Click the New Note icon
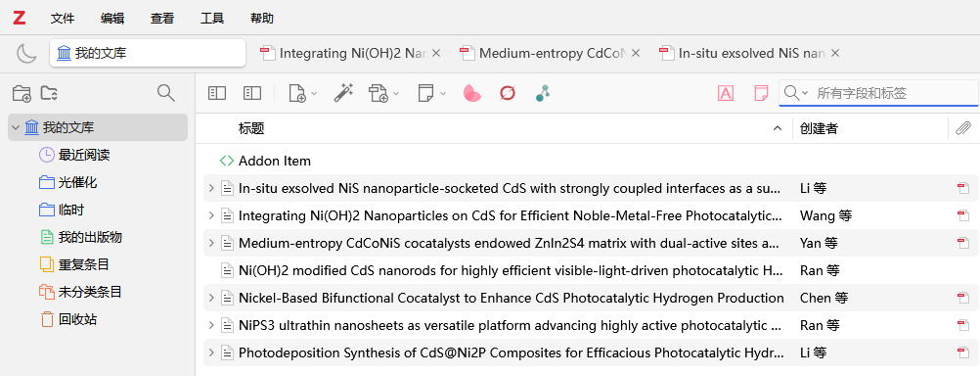The image size is (980, 376). (x=431, y=94)
